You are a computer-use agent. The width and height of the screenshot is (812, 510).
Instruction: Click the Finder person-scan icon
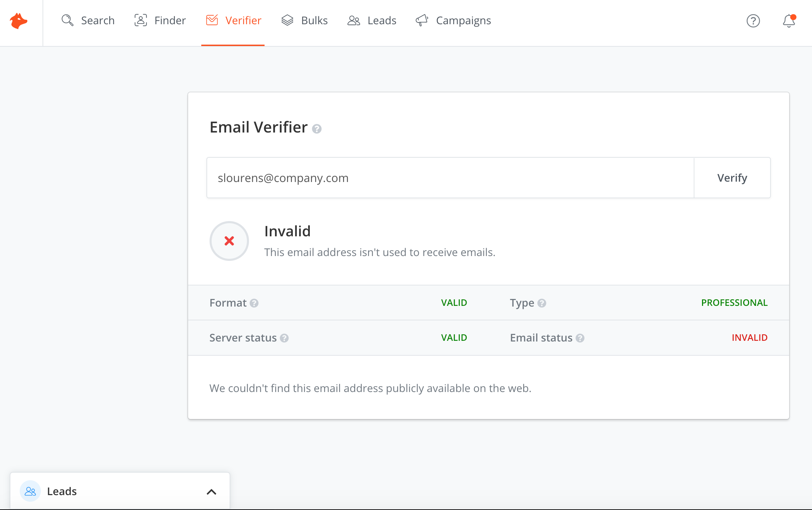click(141, 20)
